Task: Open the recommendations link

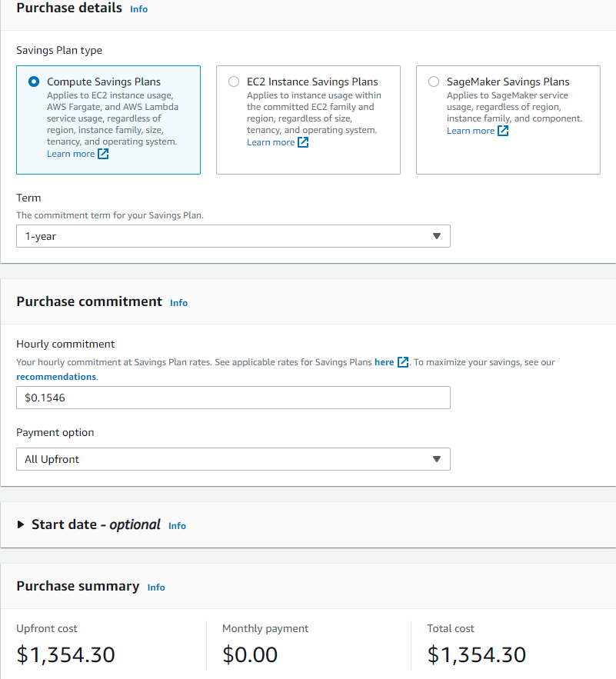Action: (56, 377)
